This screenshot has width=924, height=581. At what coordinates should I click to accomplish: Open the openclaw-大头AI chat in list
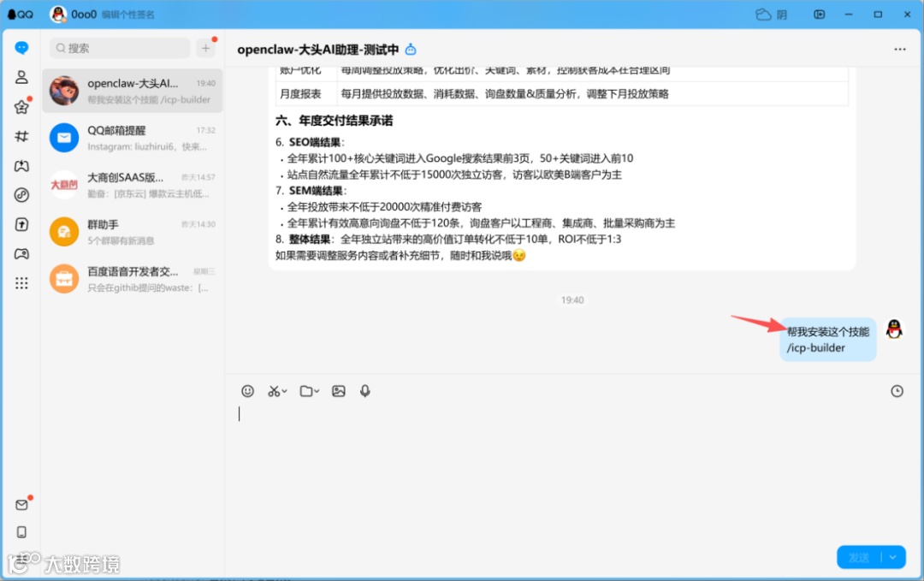pos(133,91)
